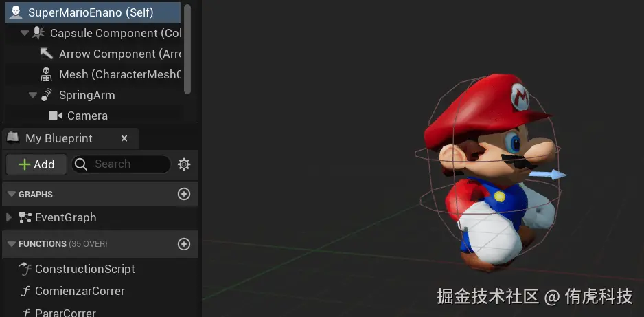Click the skeleton icon beside Mesh
The image size is (644, 317).
coord(46,74)
